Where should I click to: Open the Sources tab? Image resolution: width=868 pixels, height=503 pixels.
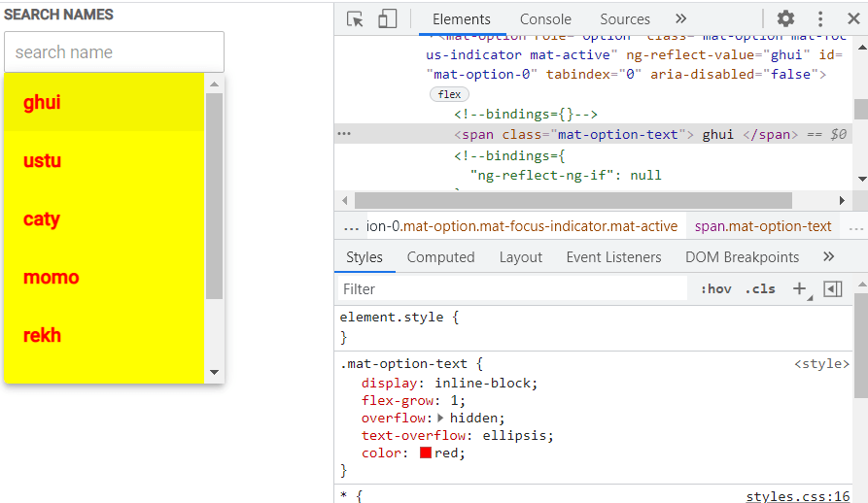[624, 19]
